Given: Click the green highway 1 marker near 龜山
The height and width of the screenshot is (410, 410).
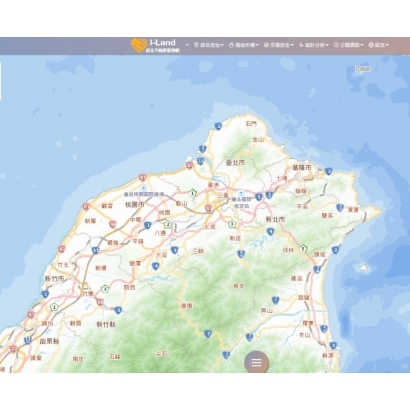Looking at the screenshot, I should [x=192, y=193].
